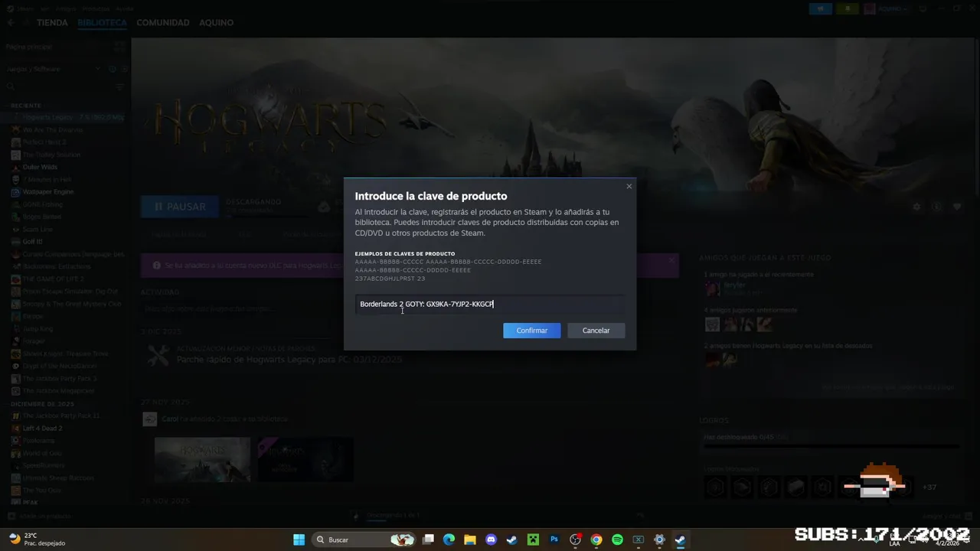Open the first Hogwarts Legacy activity thumbnail

tap(202, 459)
